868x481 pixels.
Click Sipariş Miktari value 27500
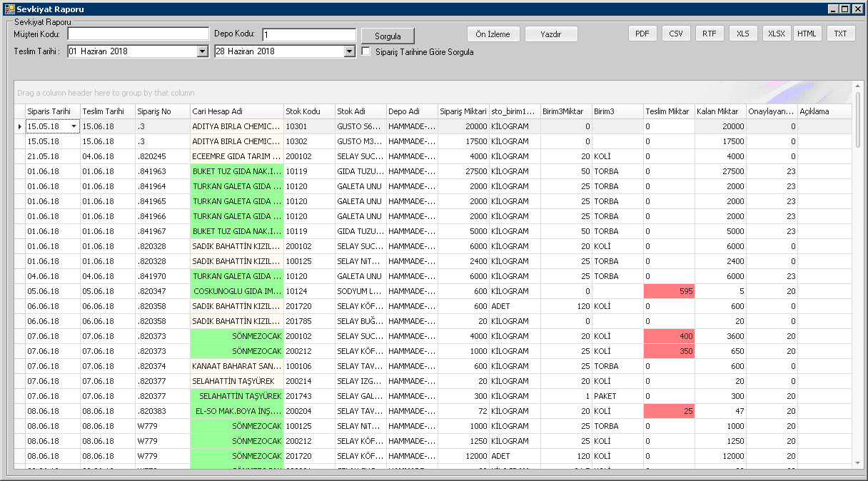click(x=463, y=171)
